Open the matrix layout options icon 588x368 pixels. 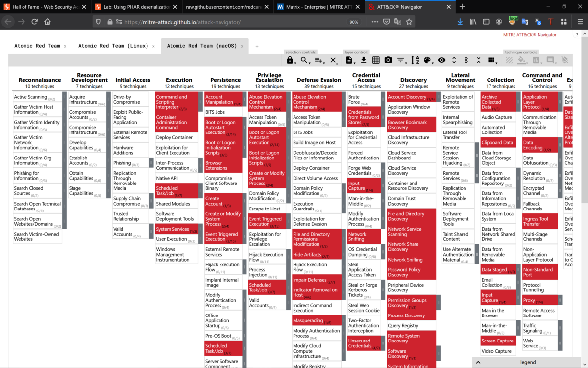click(491, 60)
